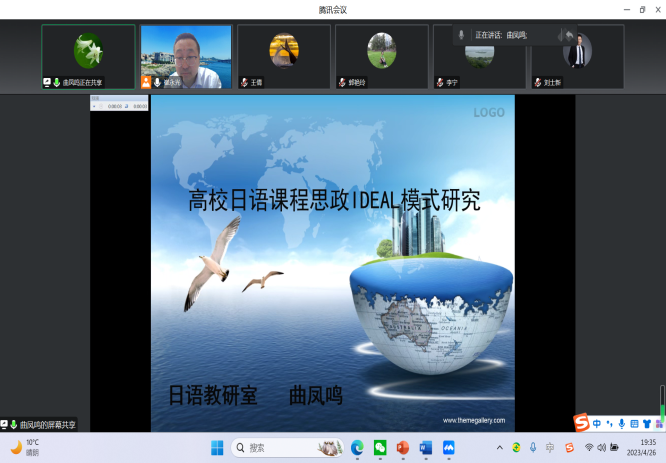The image size is (666, 463).
Task: Open PowerPoint from the taskbar
Action: (403, 447)
